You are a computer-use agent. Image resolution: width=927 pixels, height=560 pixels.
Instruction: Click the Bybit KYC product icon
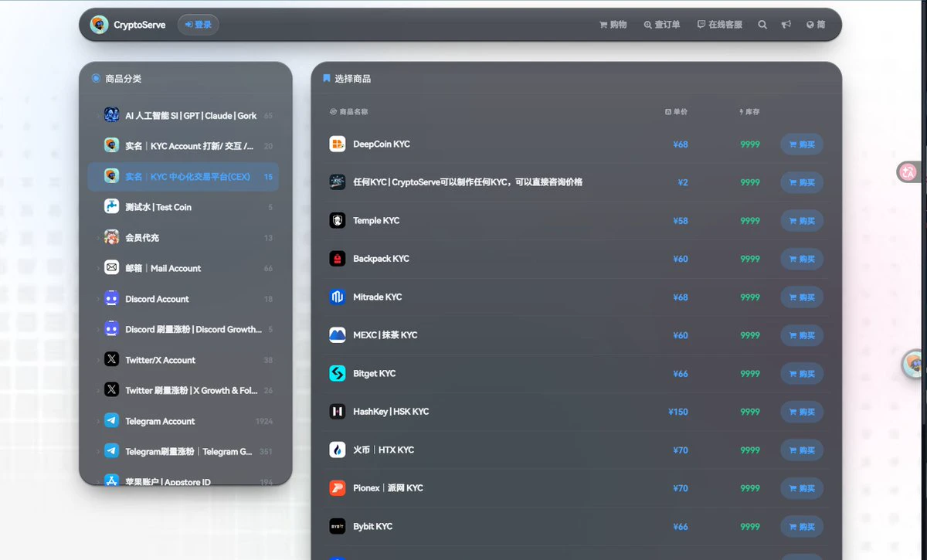click(x=338, y=527)
